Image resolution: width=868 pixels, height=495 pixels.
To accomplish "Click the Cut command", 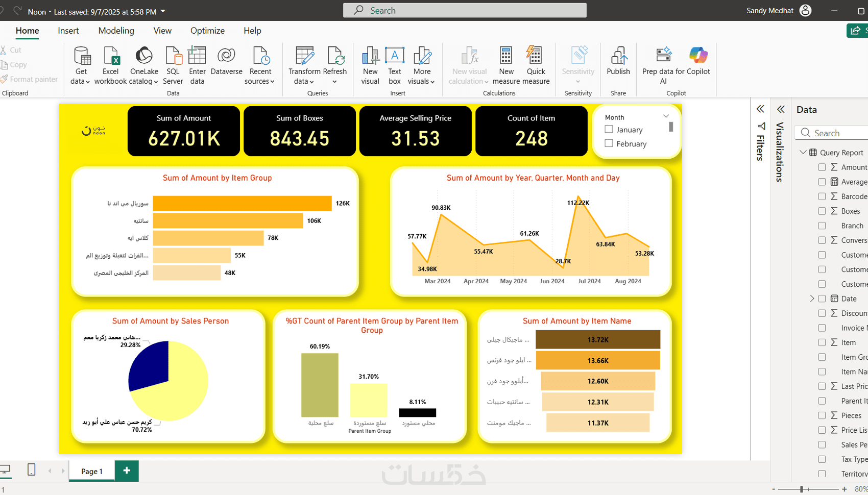I will coord(11,50).
